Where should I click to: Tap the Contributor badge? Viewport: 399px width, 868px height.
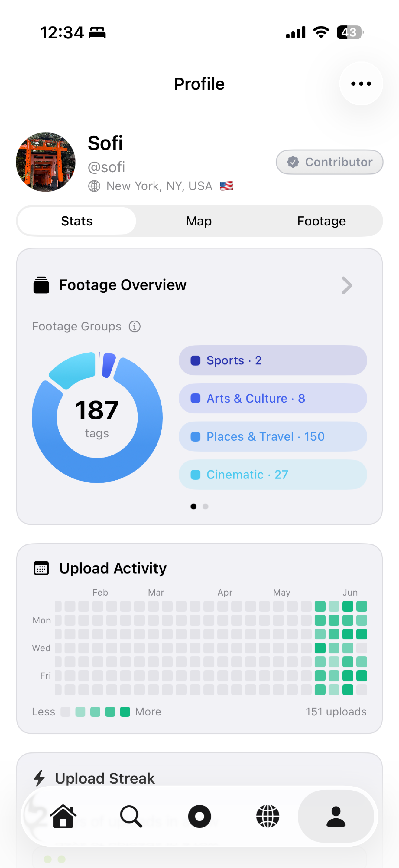pyautogui.click(x=329, y=162)
